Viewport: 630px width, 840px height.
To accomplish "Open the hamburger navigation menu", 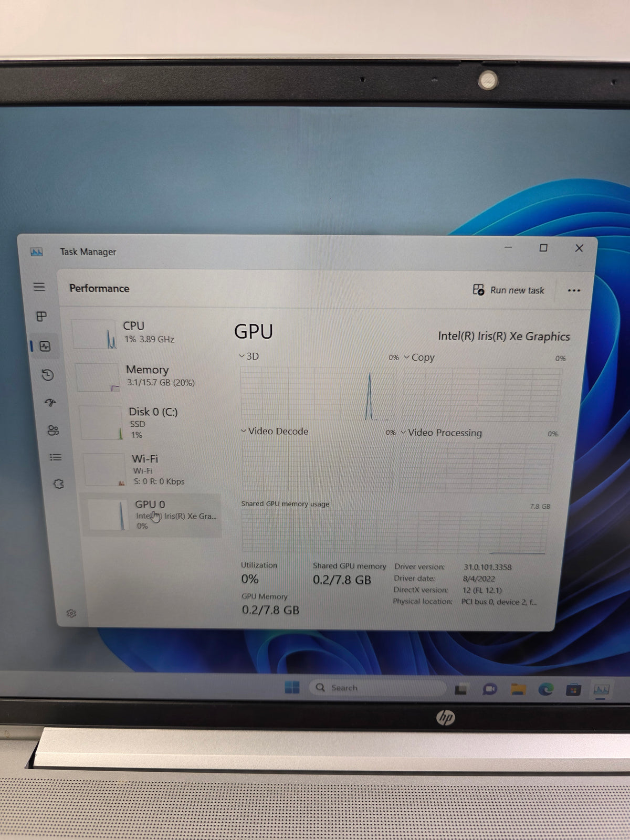I will pyautogui.click(x=39, y=287).
